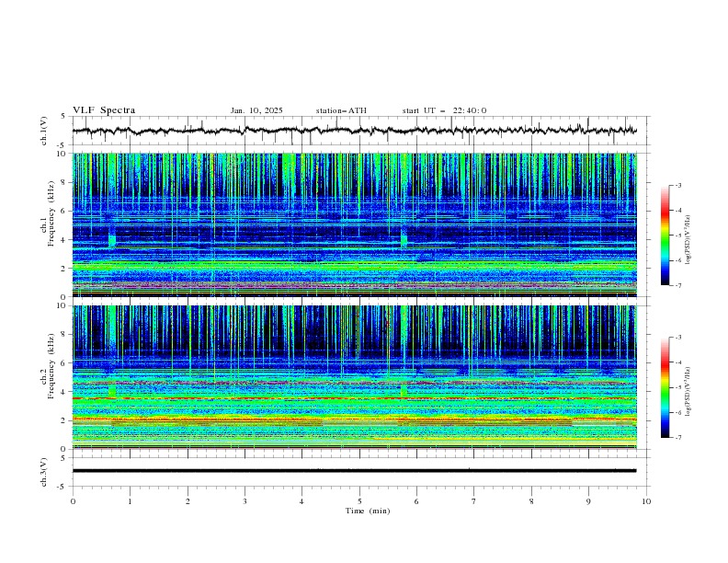Click the upper PSD color scale bar

coord(665,236)
